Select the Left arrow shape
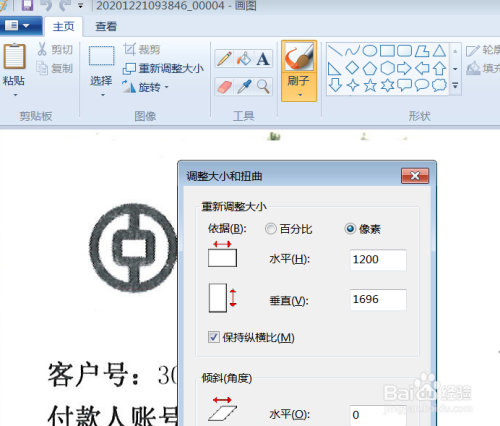This screenshot has height=426, width=500. [x=422, y=68]
